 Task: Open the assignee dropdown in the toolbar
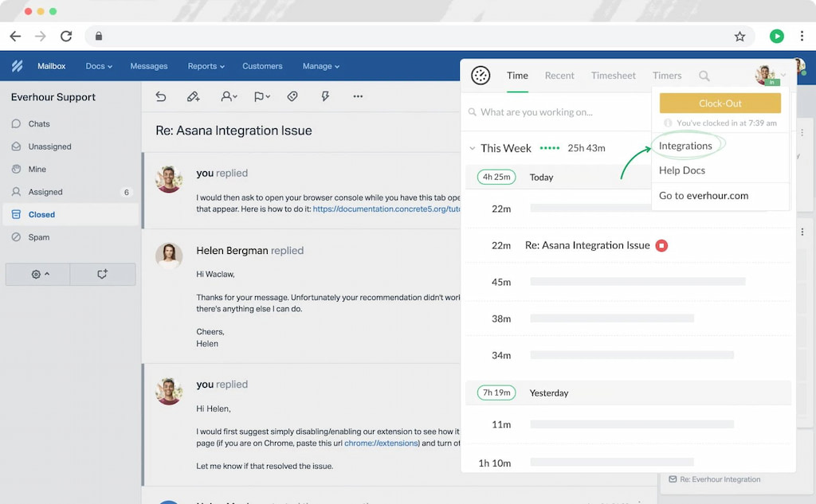(x=228, y=96)
